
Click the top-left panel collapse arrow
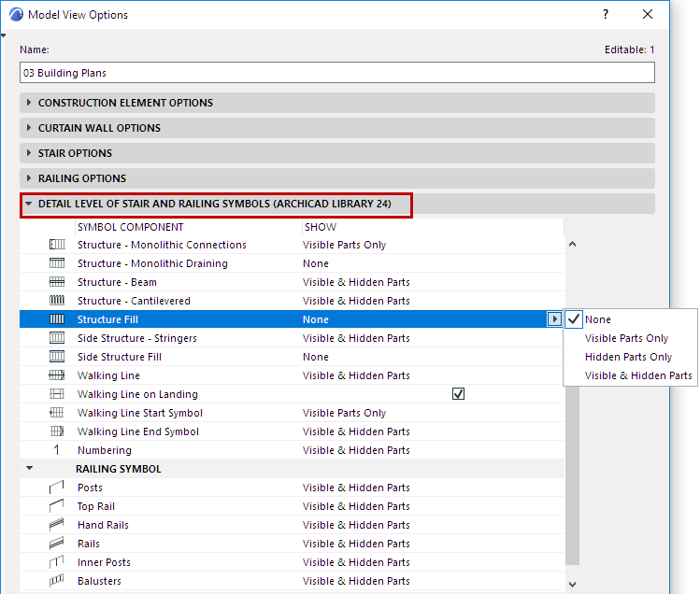coord(3,35)
